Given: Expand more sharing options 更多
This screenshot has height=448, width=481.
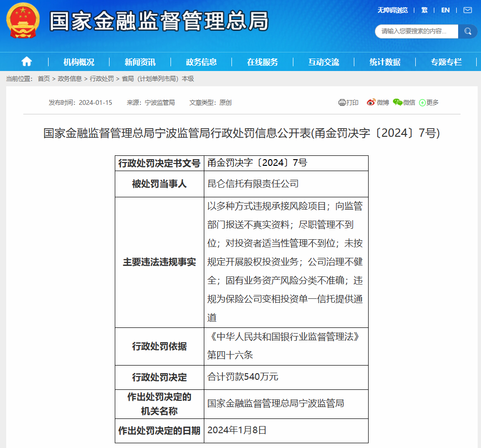Looking at the screenshot, I should [429, 102].
